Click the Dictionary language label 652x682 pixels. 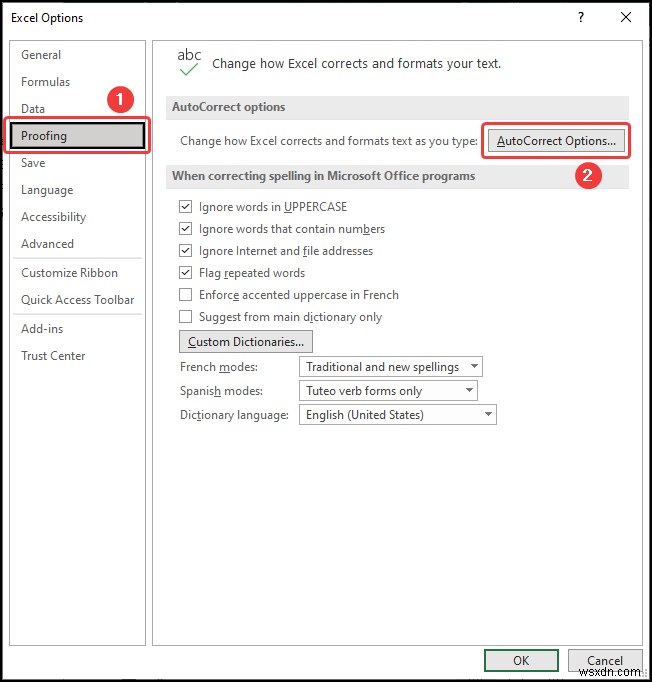pos(234,415)
